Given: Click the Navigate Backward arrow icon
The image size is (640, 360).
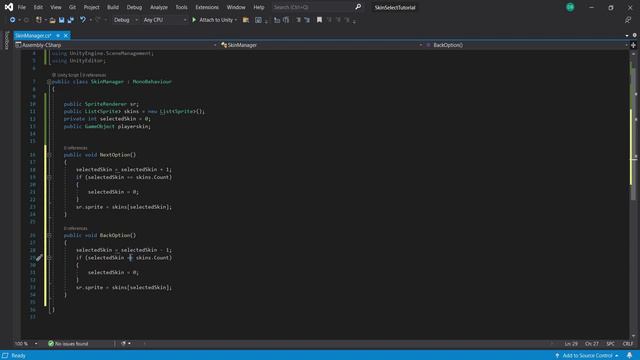Looking at the screenshot, I should coord(13,20).
